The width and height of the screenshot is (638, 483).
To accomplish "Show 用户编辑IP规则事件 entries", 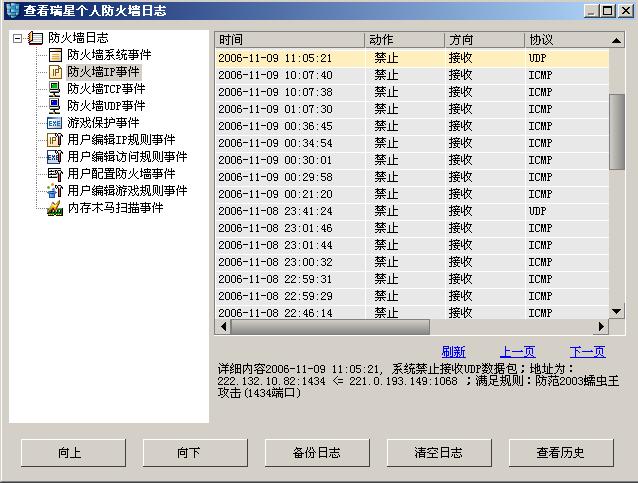I will coord(121,140).
